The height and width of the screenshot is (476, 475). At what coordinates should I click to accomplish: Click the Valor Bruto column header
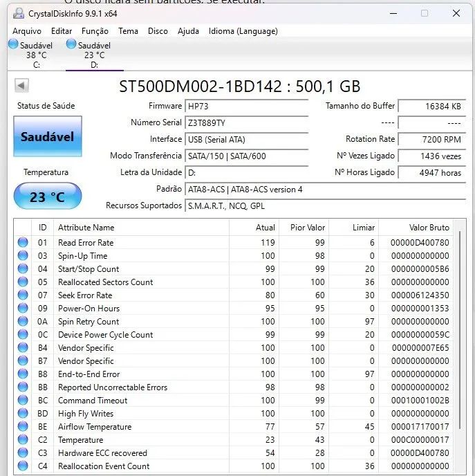[x=416, y=228]
